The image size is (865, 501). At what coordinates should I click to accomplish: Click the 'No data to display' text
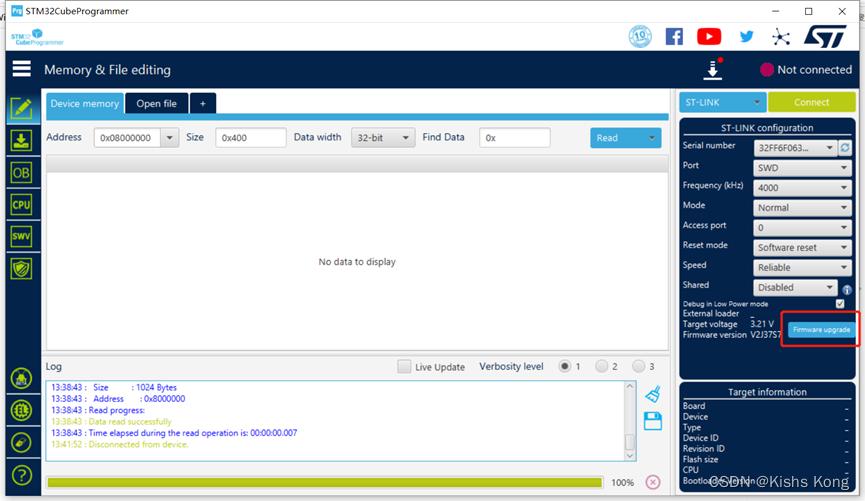tap(357, 262)
